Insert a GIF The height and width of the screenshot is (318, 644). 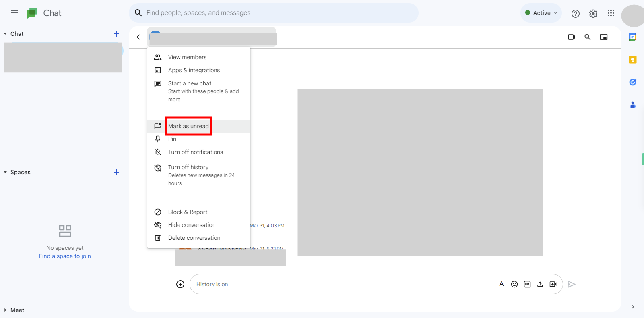pyautogui.click(x=527, y=284)
